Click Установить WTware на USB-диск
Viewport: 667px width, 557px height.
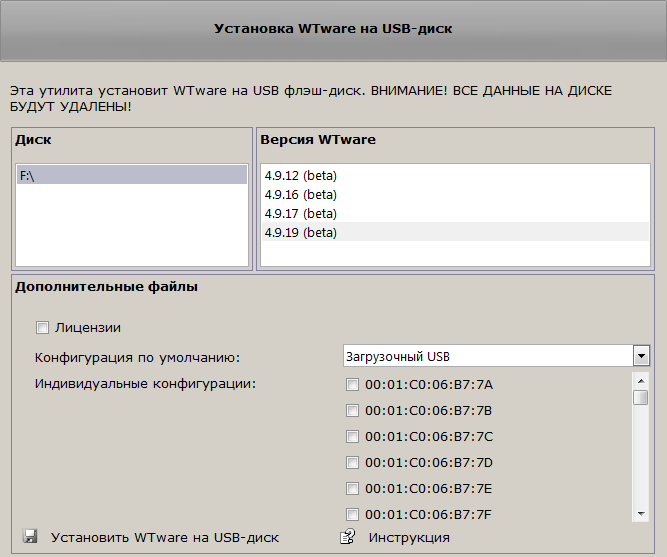[165, 537]
